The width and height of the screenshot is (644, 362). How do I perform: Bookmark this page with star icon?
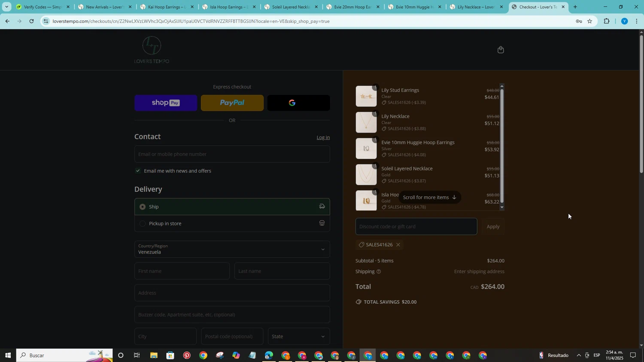click(590, 21)
